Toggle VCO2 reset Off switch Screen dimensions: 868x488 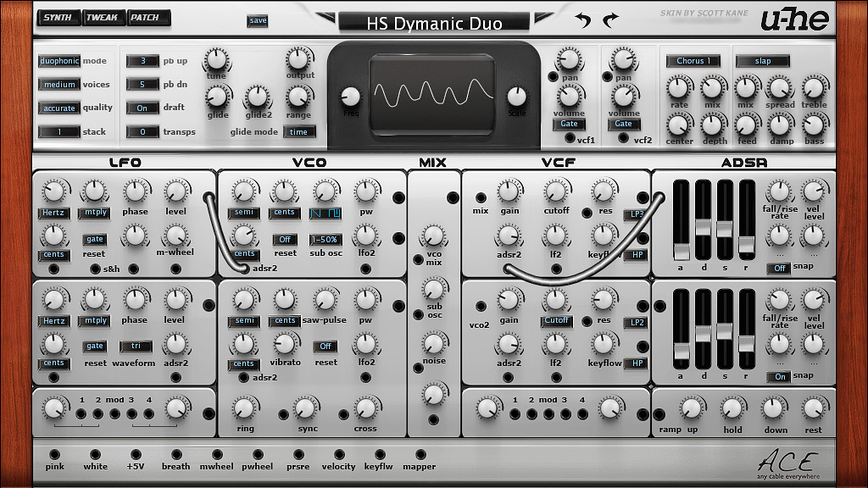point(325,347)
